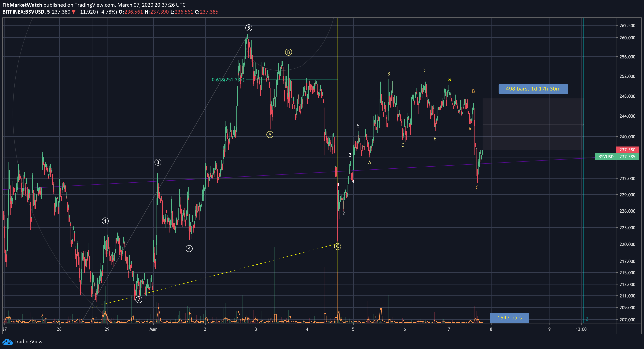Click the circled 4 wave label
This screenshot has height=349, width=644.
click(189, 248)
